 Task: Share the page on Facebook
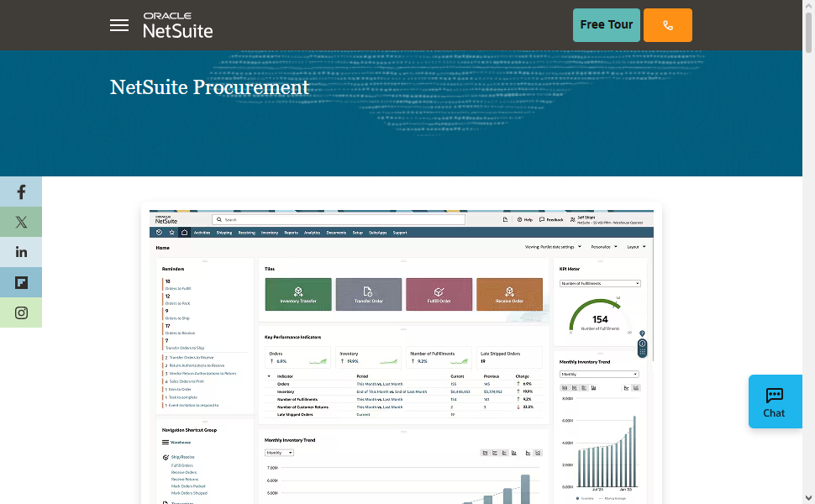tap(21, 192)
